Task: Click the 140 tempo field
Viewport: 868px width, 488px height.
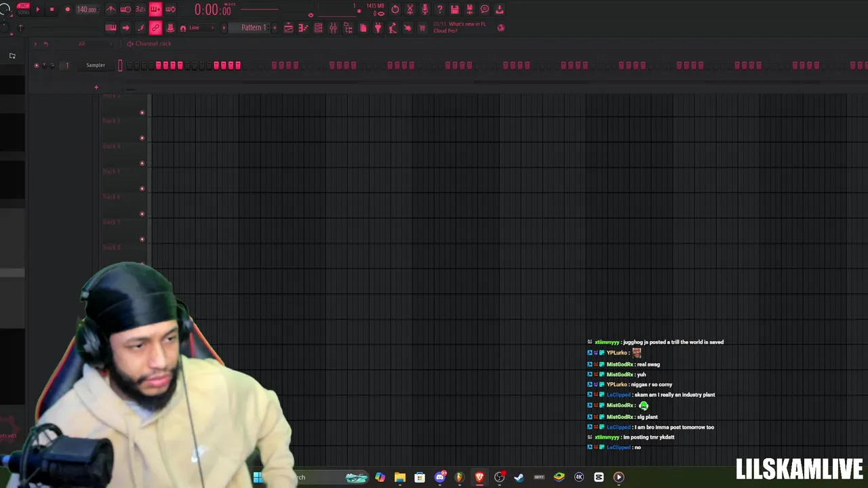Action: pyautogui.click(x=86, y=9)
